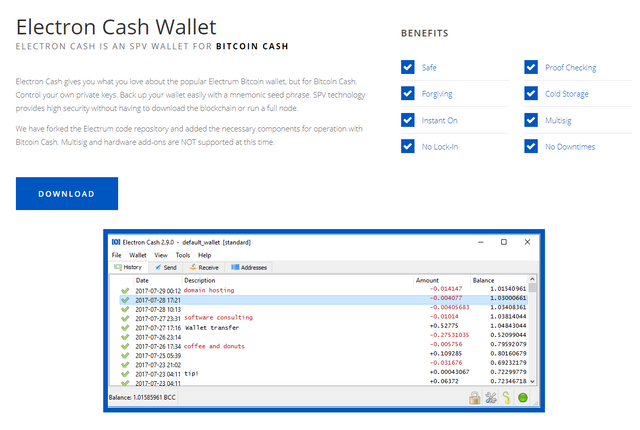This screenshot has height=430, width=640.
Task: Click checkmark icon of highlighted 2017-07-28 17:21 row
Action: [125, 300]
